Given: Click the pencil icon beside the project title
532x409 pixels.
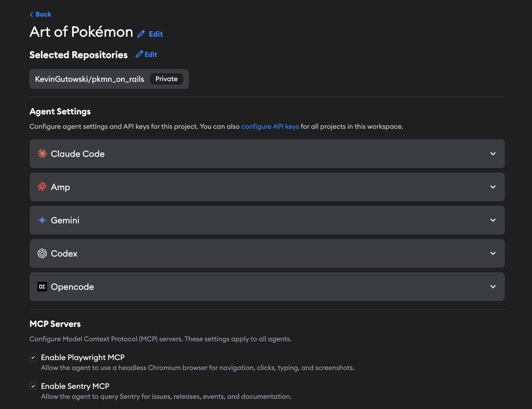Looking at the screenshot, I should (141, 34).
